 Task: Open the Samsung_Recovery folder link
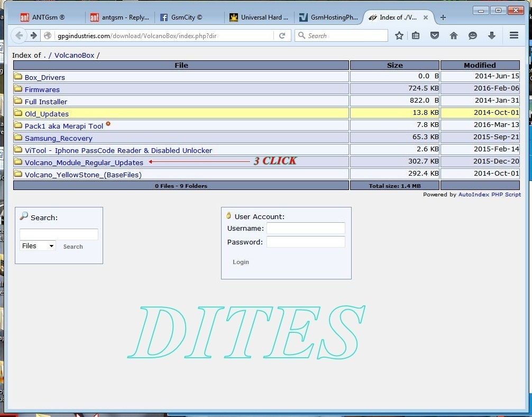point(58,139)
